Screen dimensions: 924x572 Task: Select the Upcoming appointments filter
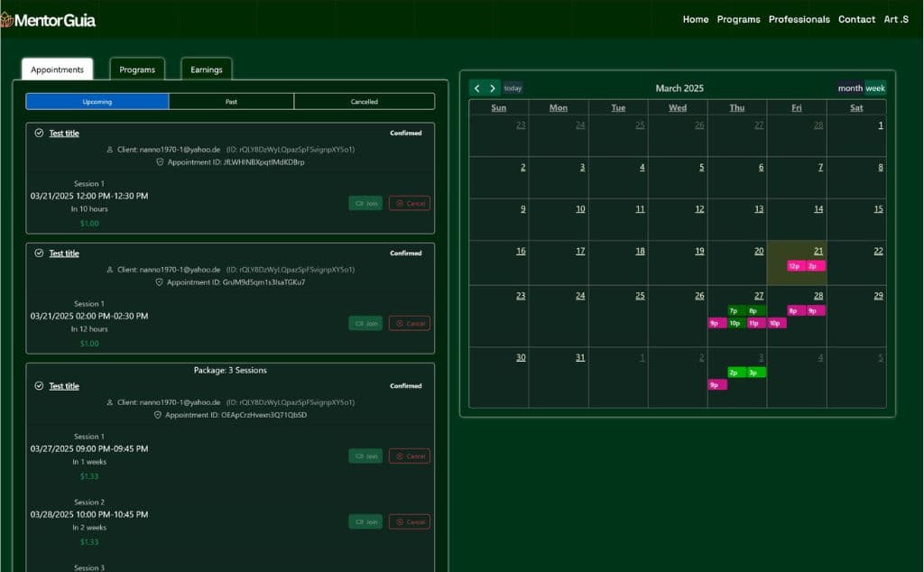coord(97,101)
